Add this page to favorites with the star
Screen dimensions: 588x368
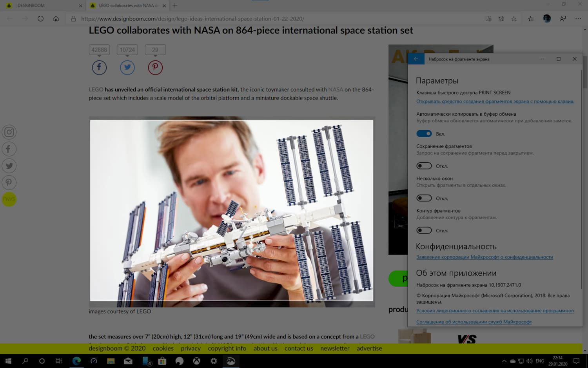(514, 18)
